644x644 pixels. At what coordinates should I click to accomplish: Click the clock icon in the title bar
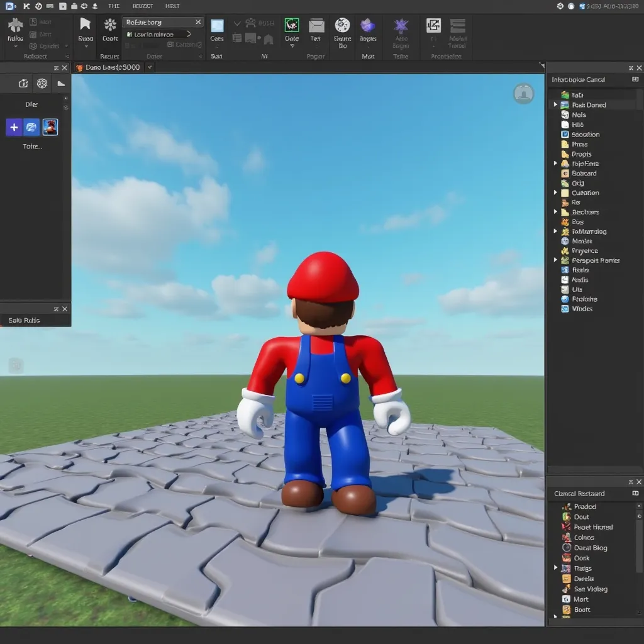coord(38,6)
